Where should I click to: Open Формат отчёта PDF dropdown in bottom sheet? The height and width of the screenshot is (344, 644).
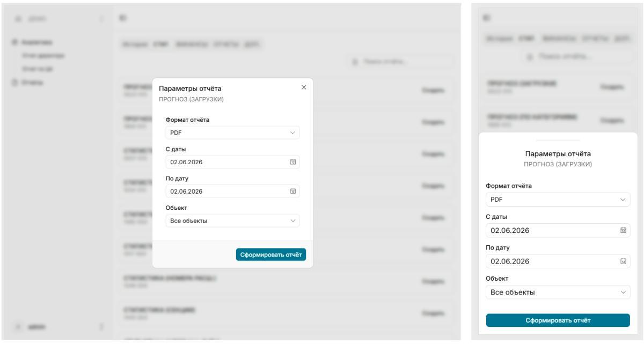pyautogui.click(x=558, y=200)
